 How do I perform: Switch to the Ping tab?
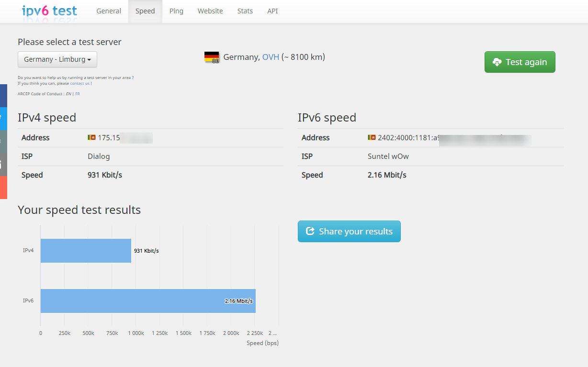(x=176, y=11)
